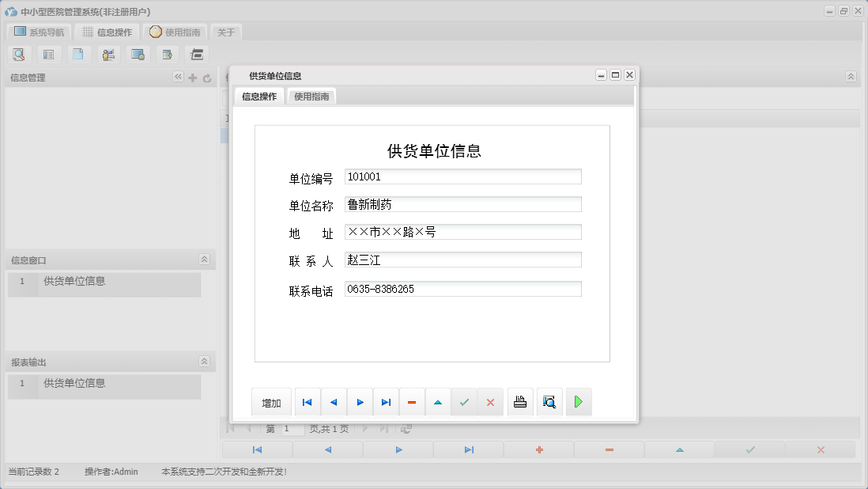Click the green run arrow in the dialog
The width and height of the screenshot is (868, 489).
579,402
